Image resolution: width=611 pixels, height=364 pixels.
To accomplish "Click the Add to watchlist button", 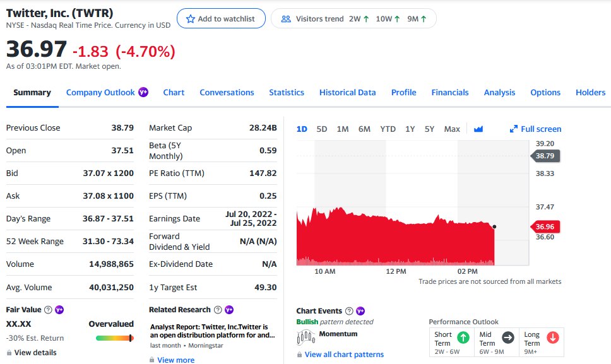I will 222,19.
